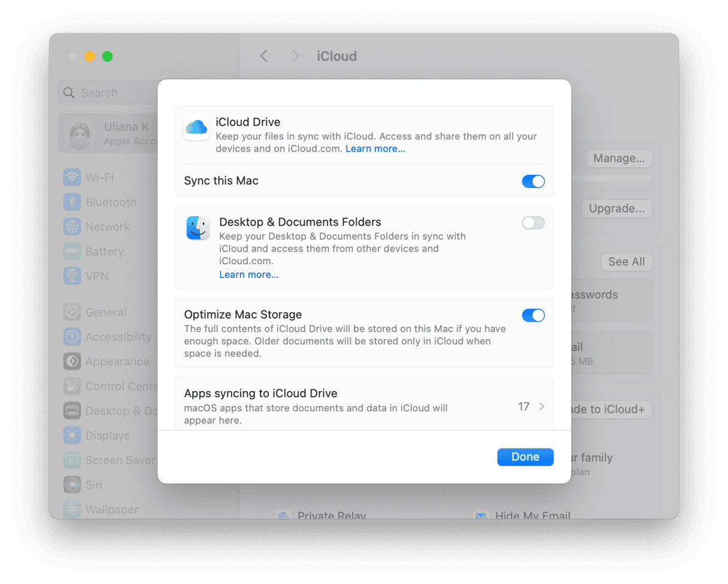The height and width of the screenshot is (584, 728).
Task: Click the Accessibility icon in sidebar
Action: pos(72,337)
